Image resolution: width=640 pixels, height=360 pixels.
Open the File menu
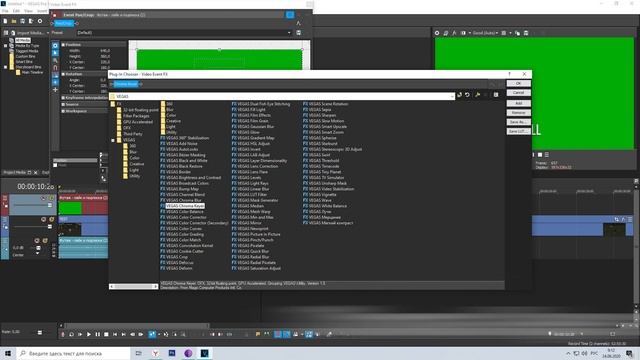click(5, 11)
